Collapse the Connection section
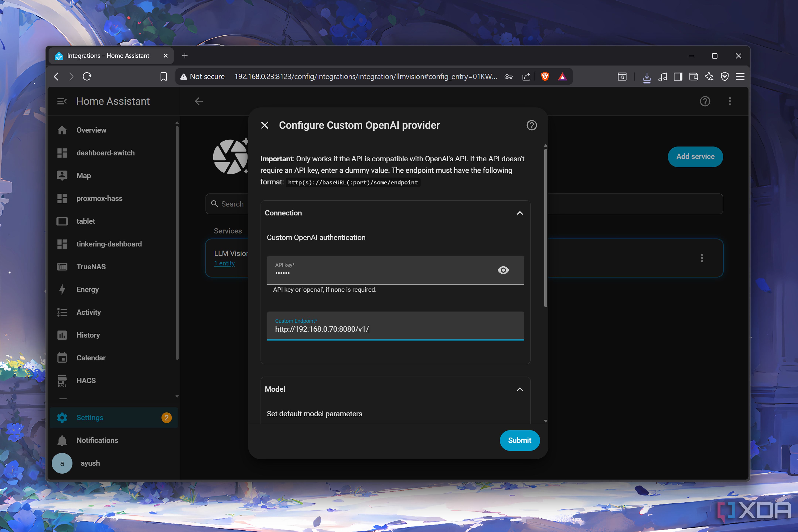The height and width of the screenshot is (532, 798). click(x=520, y=213)
